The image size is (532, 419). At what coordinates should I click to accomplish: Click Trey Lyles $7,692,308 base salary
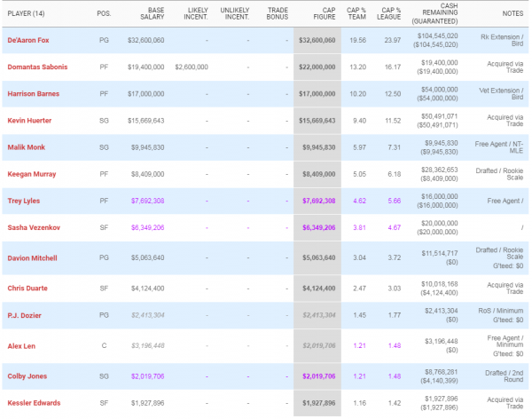tap(145, 201)
